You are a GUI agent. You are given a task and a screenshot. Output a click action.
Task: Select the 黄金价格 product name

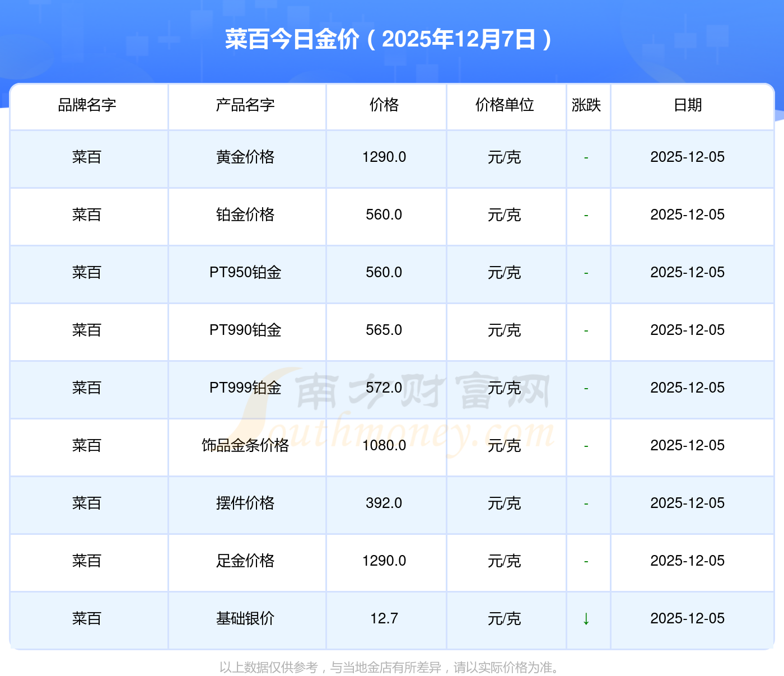pos(245,157)
